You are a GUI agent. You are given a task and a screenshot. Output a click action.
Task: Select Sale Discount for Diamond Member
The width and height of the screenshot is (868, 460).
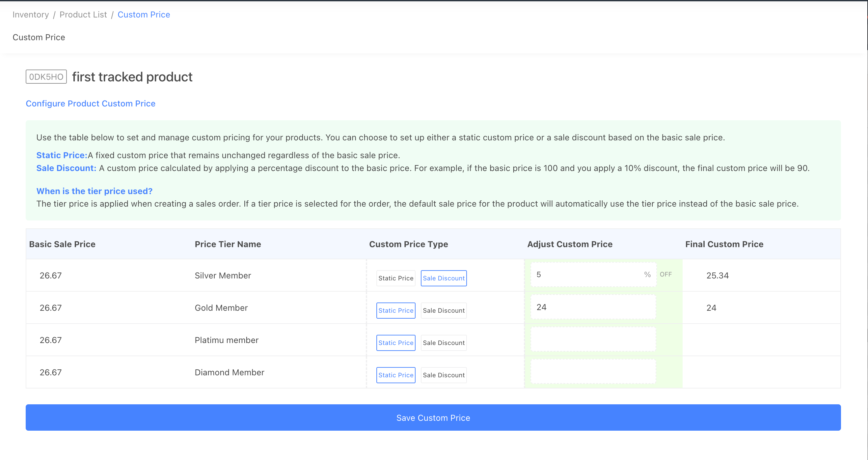(x=444, y=375)
